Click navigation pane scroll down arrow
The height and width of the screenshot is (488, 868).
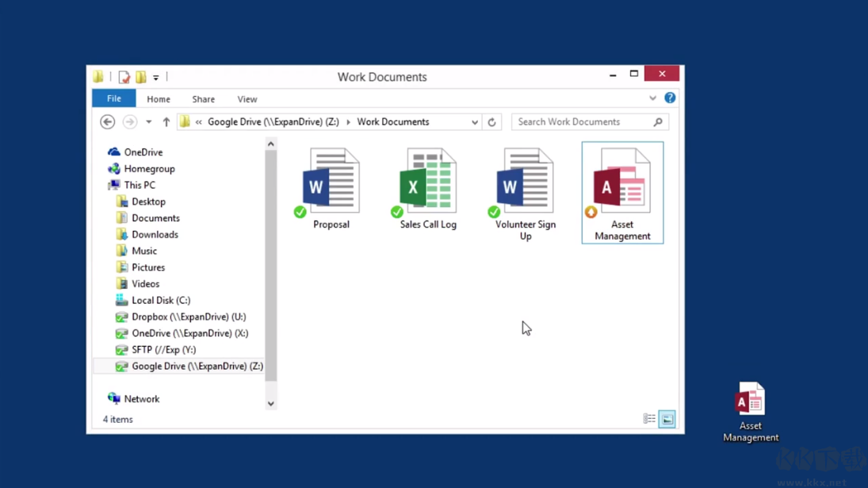coord(270,403)
